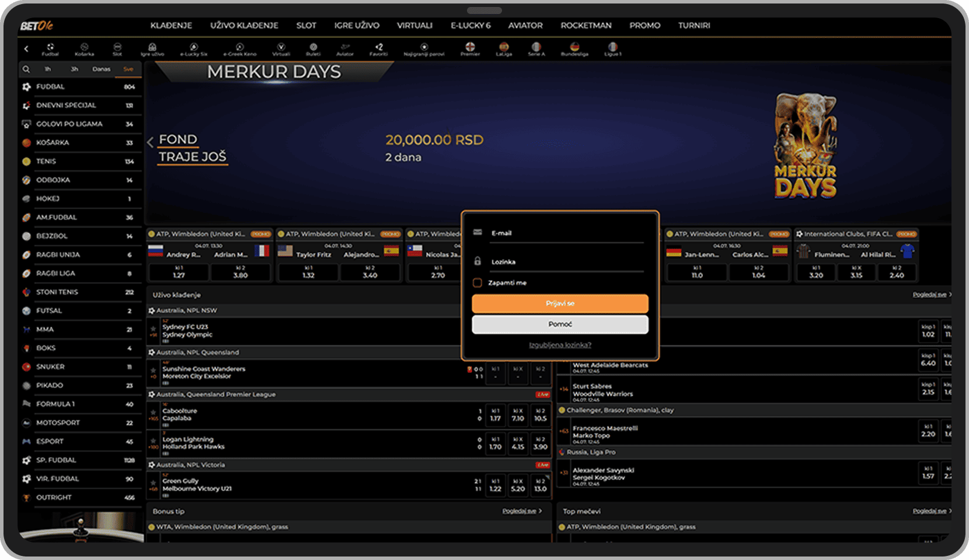969x560 pixels.
Task: Expand the SNUKER sport category
Action: pyautogui.click(x=79, y=367)
